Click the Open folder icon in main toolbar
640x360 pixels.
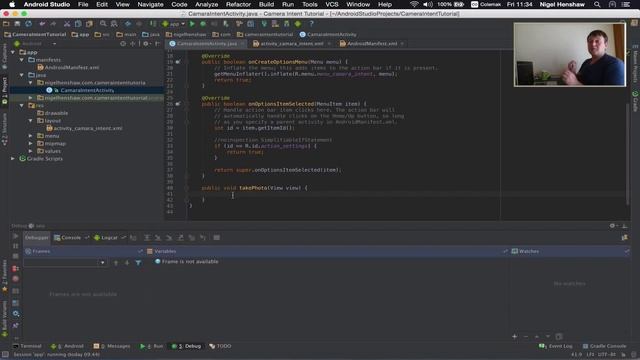6,24
